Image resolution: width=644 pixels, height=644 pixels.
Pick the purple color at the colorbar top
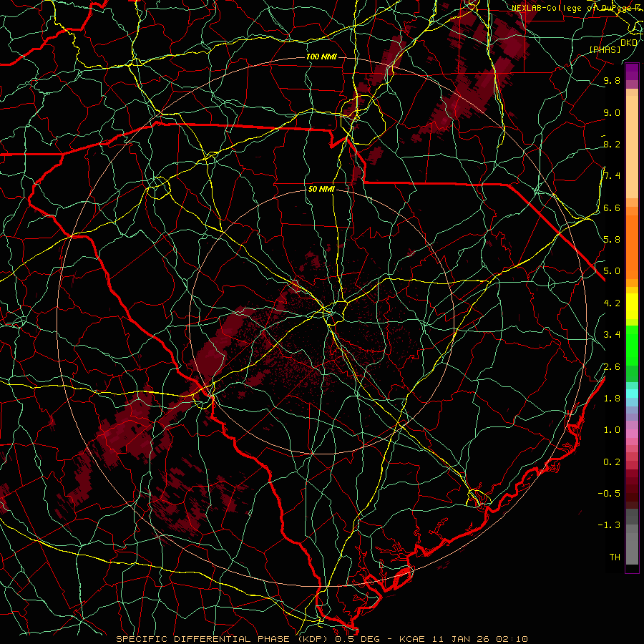point(632,72)
